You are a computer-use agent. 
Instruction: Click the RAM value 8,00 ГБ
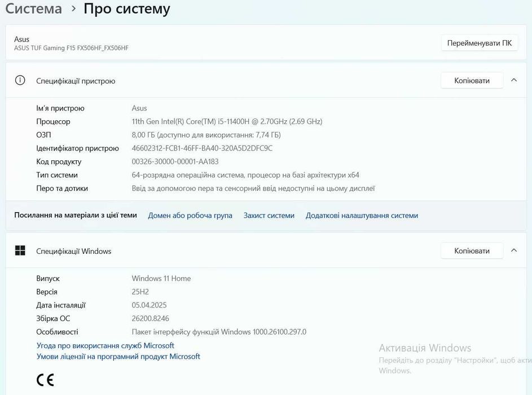click(x=206, y=135)
